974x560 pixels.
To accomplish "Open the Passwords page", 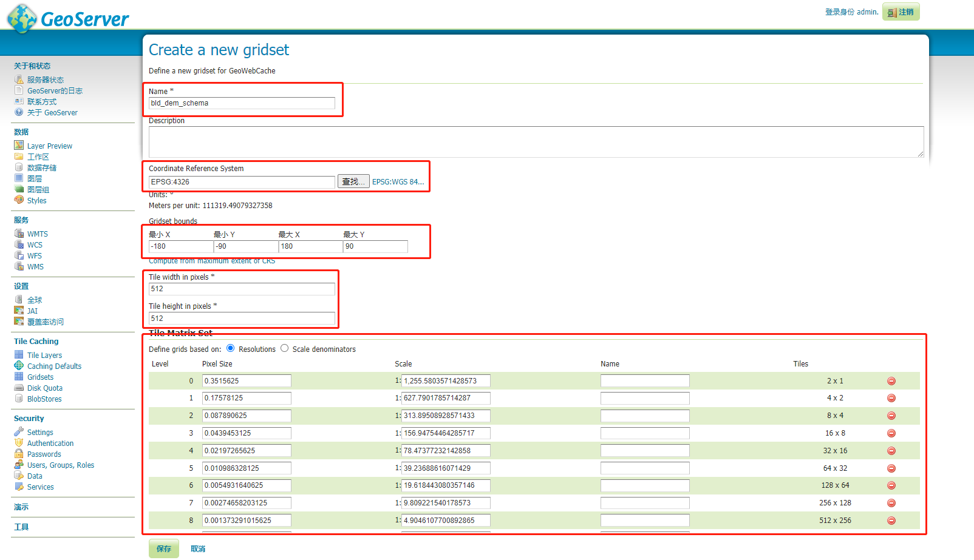I will [44, 454].
